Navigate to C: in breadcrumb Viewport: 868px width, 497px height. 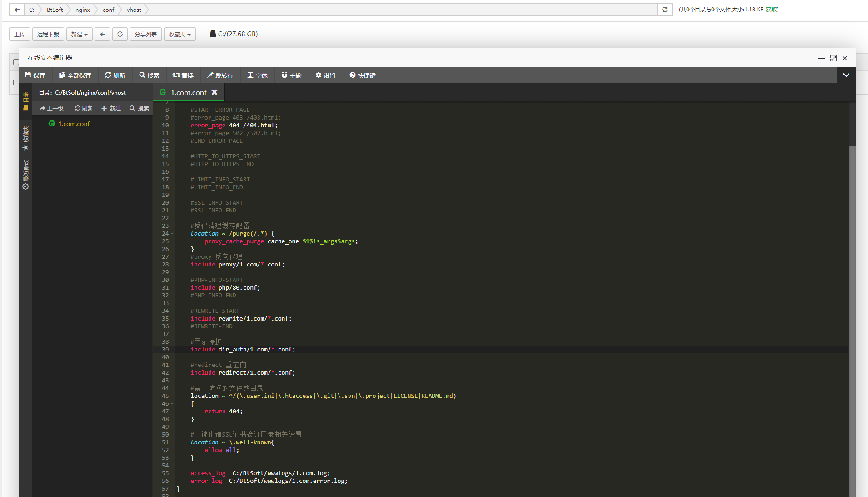pyautogui.click(x=31, y=10)
